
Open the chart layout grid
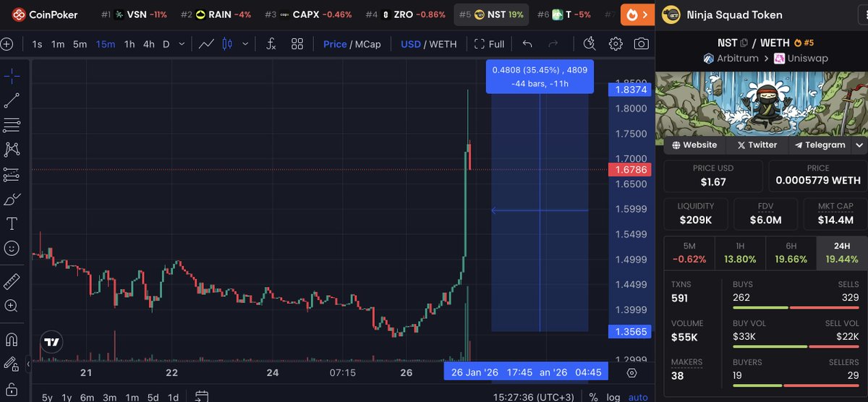click(297, 44)
